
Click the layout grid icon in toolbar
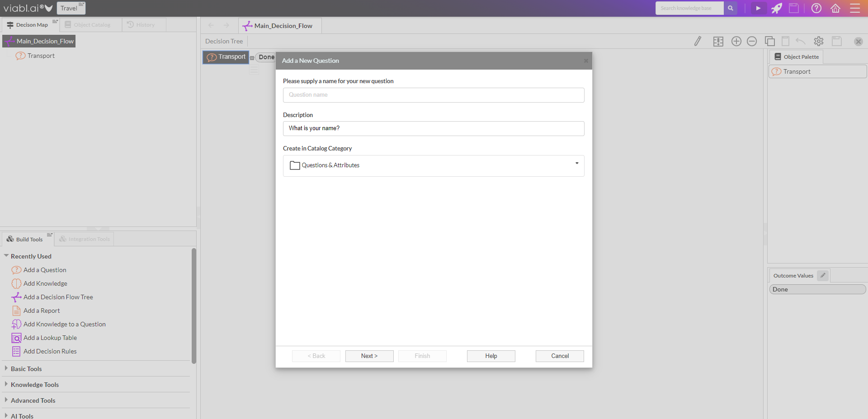718,42
